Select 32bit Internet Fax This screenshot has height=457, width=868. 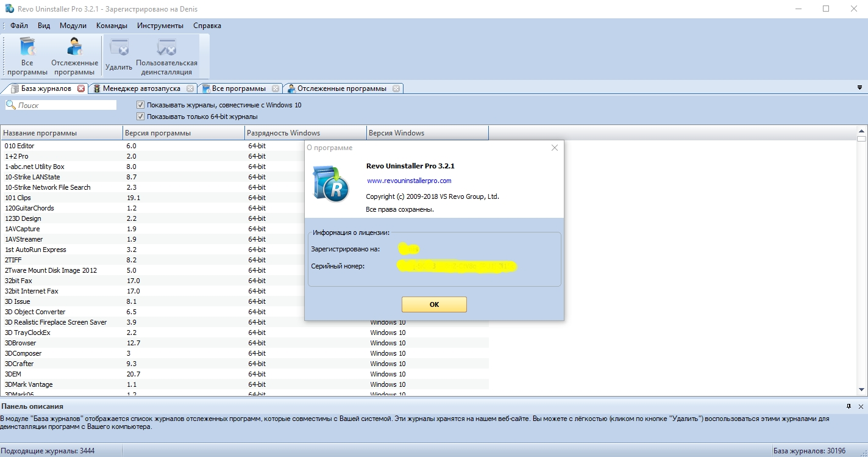pyautogui.click(x=244, y=291)
